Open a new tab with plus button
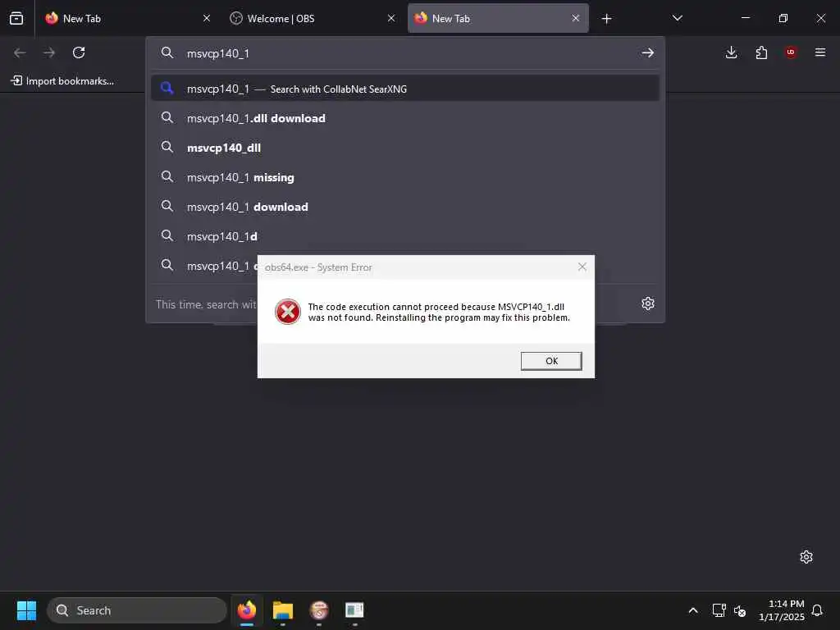Image resolution: width=840 pixels, height=630 pixels. point(606,19)
